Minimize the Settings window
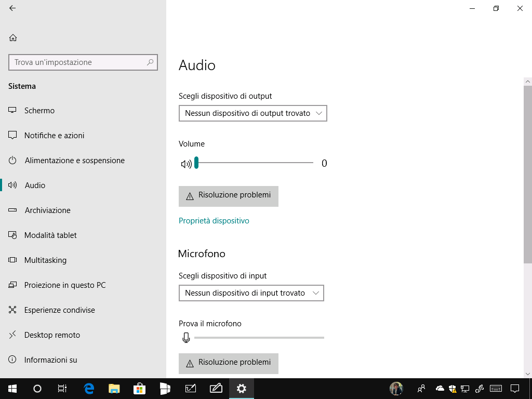532x399 pixels. 472,8
